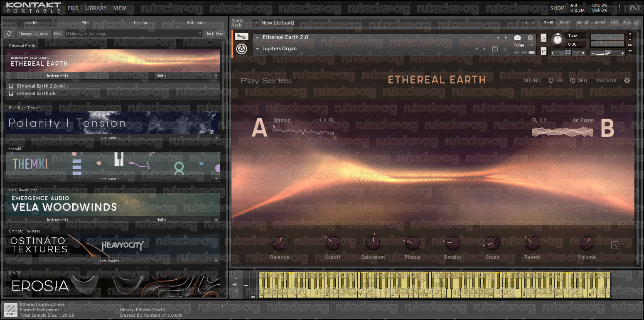Click the Qtronic waveform for layer A
This screenshot has width=644, height=320.
tap(304, 132)
